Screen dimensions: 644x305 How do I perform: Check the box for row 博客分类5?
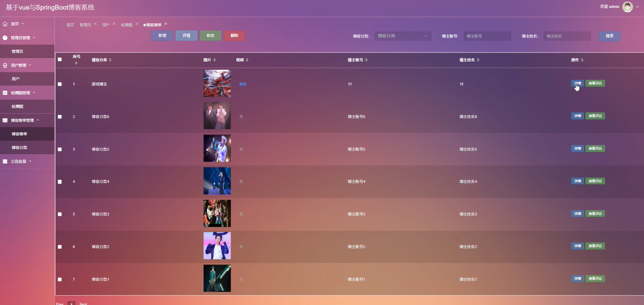pyautogui.click(x=60, y=149)
